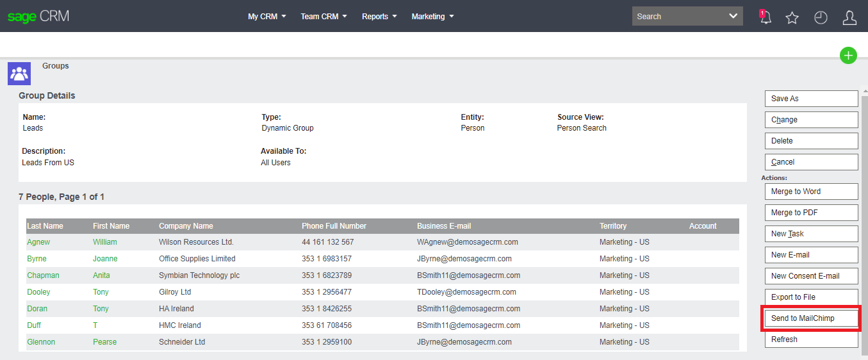Expand the Search dropdown arrow
The height and width of the screenshot is (360, 868).
[x=733, y=16]
